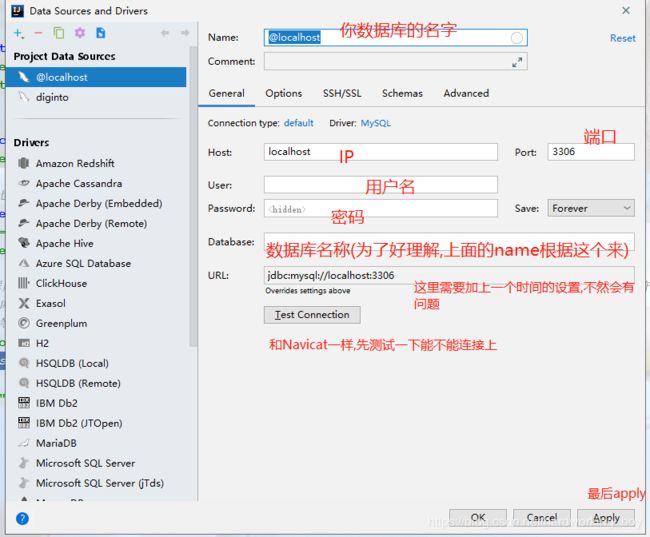Screen dimensions: 650x537
Task: Click the default connection type link
Action: point(298,123)
